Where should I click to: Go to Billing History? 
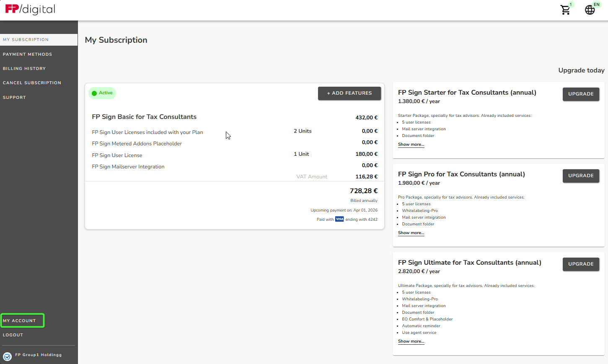tap(24, 69)
